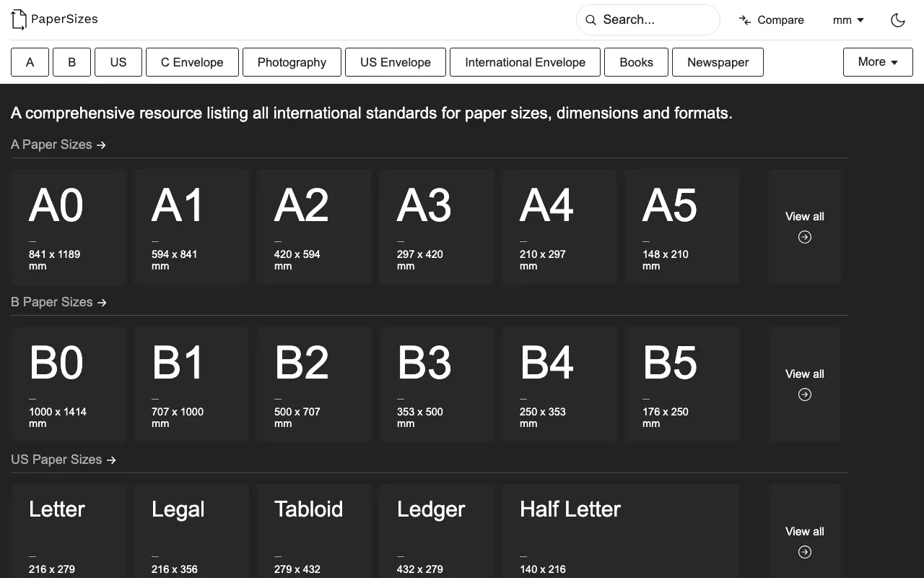Open the B0 paper size card
924x578 pixels.
point(69,384)
